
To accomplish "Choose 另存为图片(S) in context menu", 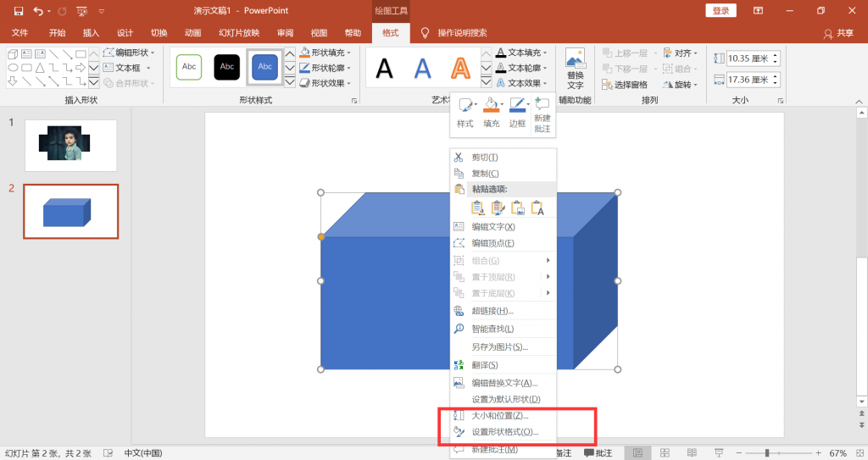I will point(504,346).
